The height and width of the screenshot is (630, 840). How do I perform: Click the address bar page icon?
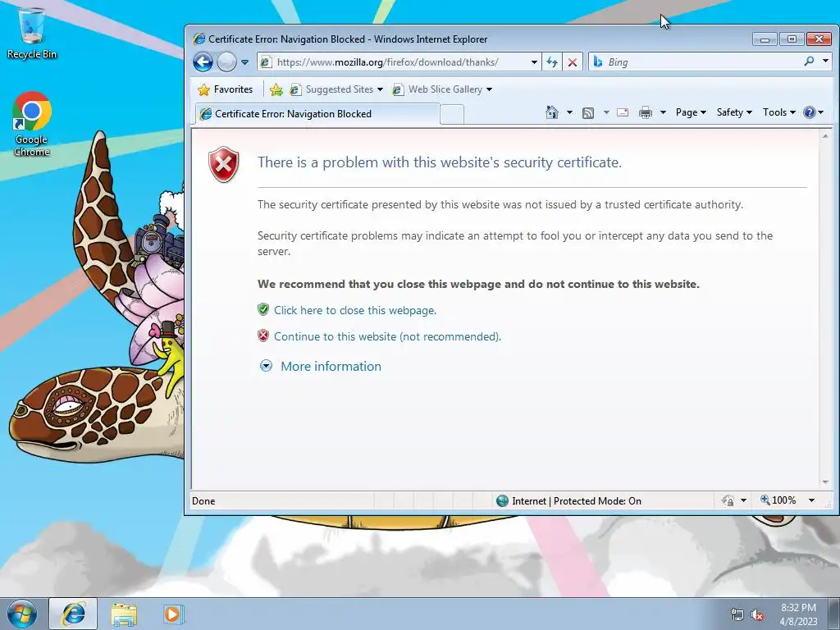266,62
